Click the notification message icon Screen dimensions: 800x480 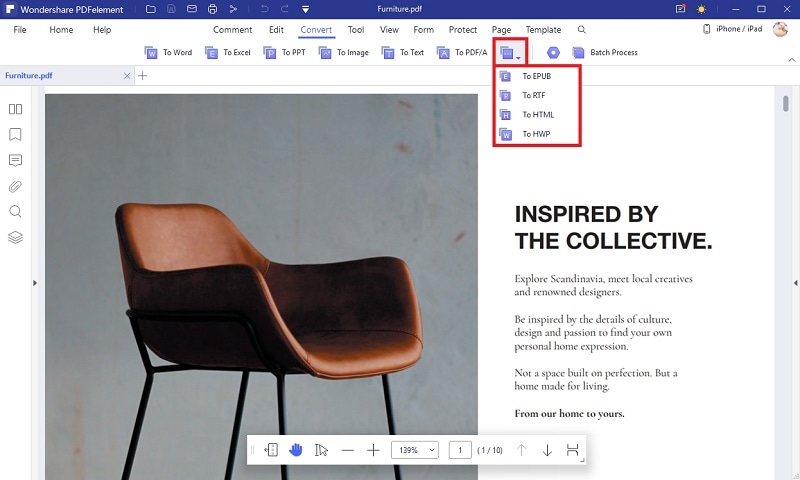680,9
